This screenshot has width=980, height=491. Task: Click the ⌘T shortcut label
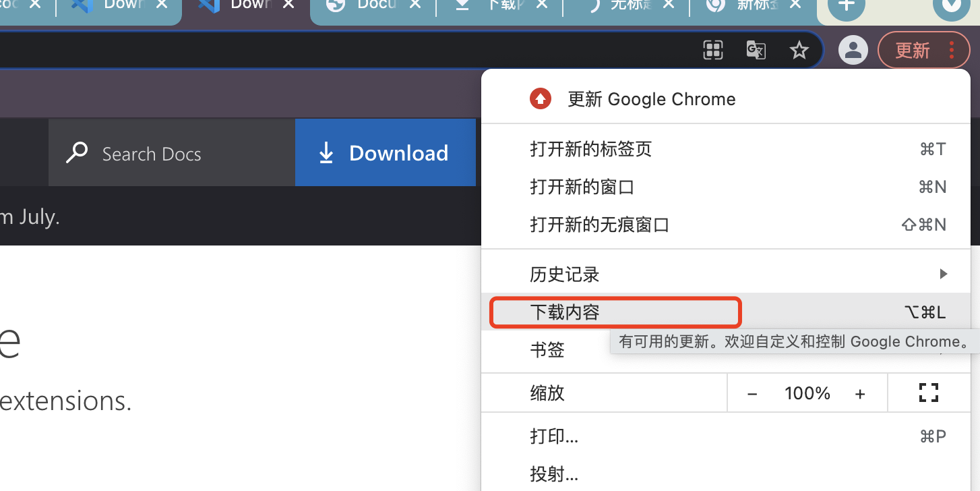point(933,149)
